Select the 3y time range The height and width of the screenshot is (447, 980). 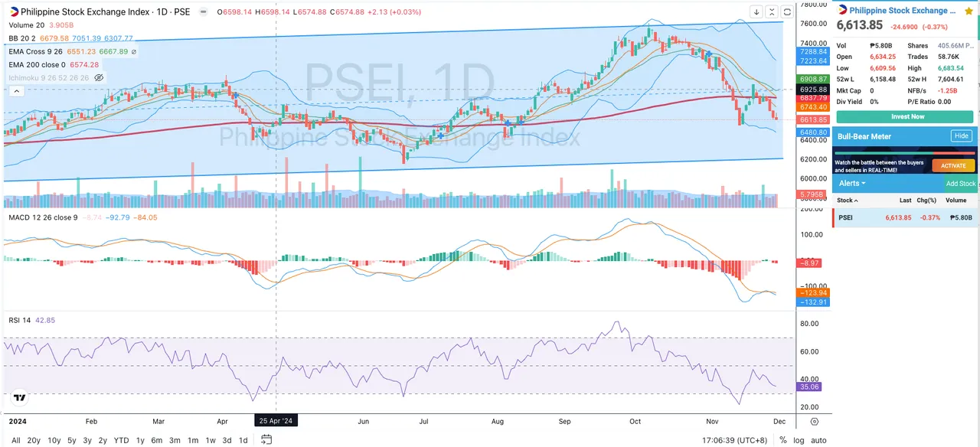click(87, 440)
